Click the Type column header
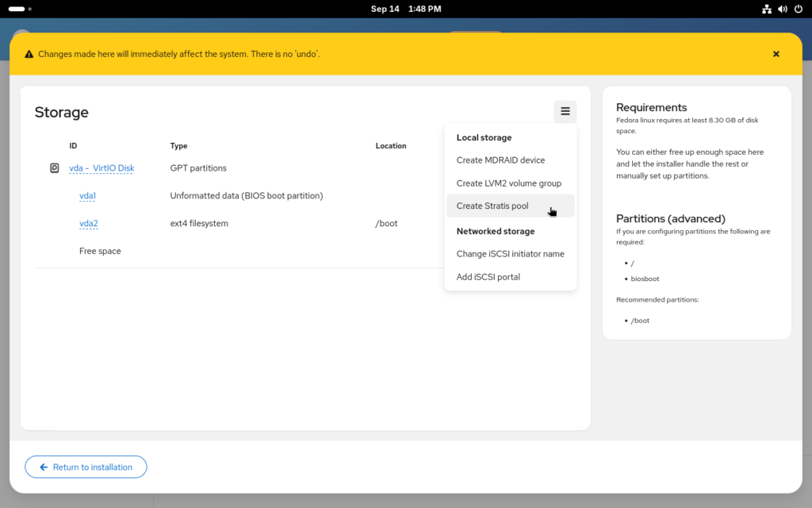This screenshot has width=812, height=508. (x=178, y=146)
